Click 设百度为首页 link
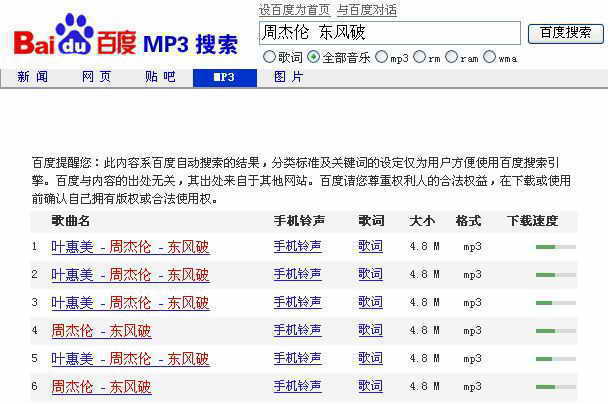The width and height of the screenshot is (608, 404). point(294,10)
